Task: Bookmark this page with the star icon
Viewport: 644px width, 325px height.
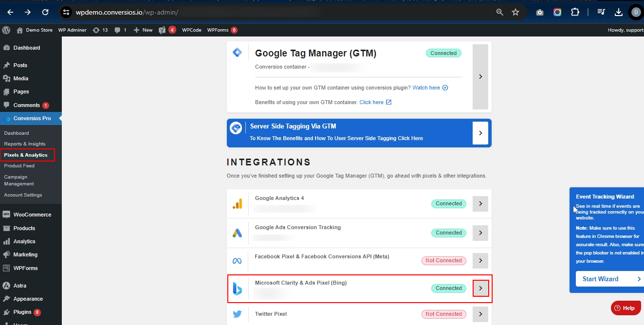Action: 515,12
